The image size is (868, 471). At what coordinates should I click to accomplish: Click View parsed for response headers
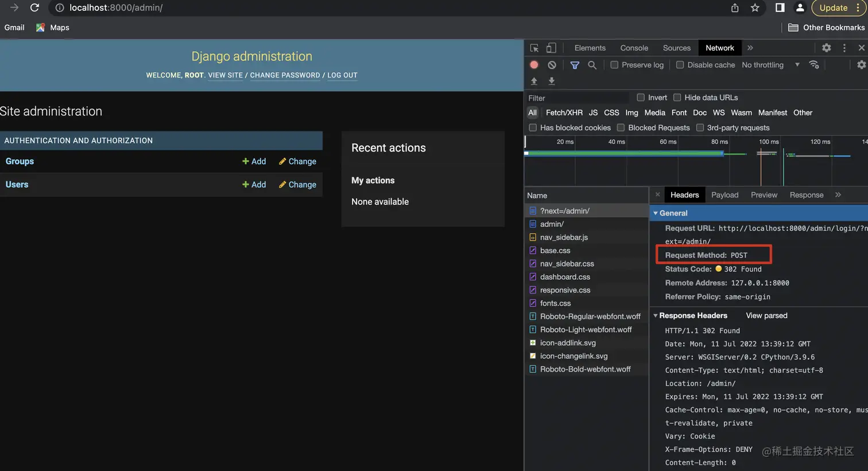click(x=766, y=315)
